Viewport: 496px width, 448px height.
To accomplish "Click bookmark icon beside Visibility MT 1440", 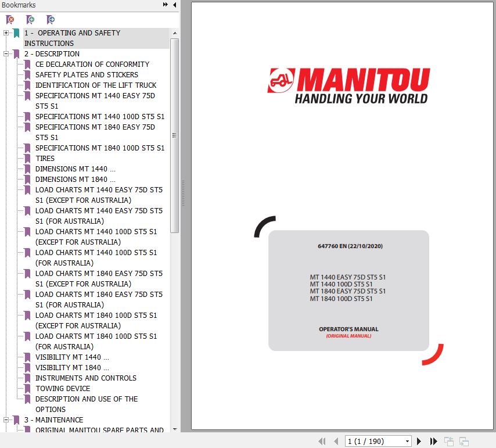I will tap(27, 357).
